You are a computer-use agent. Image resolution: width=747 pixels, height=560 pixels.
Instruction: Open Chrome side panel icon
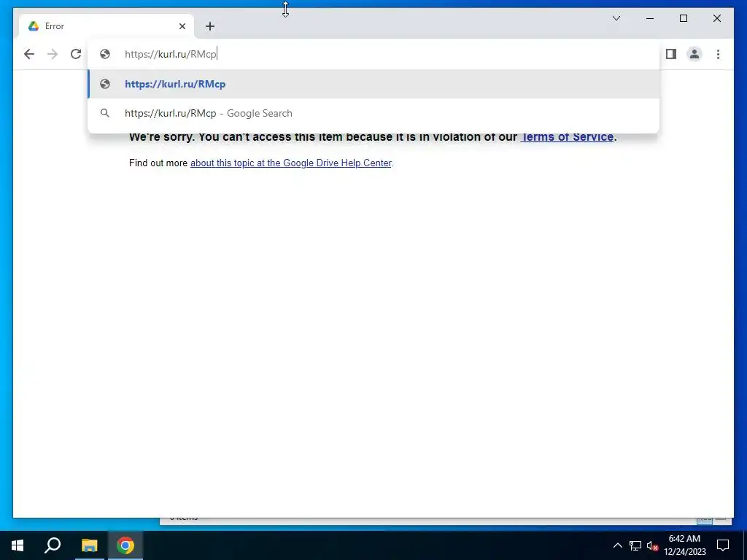coord(671,54)
